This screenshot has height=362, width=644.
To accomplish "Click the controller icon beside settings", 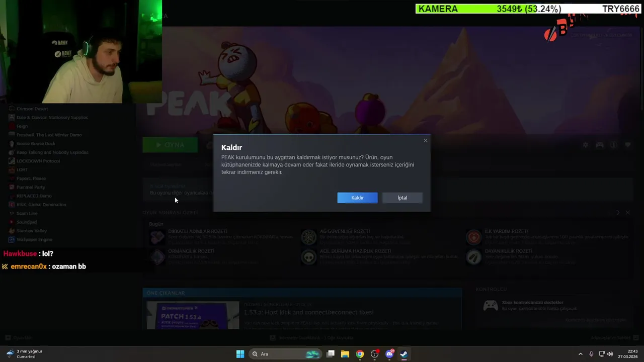I will tap(599, 145).
